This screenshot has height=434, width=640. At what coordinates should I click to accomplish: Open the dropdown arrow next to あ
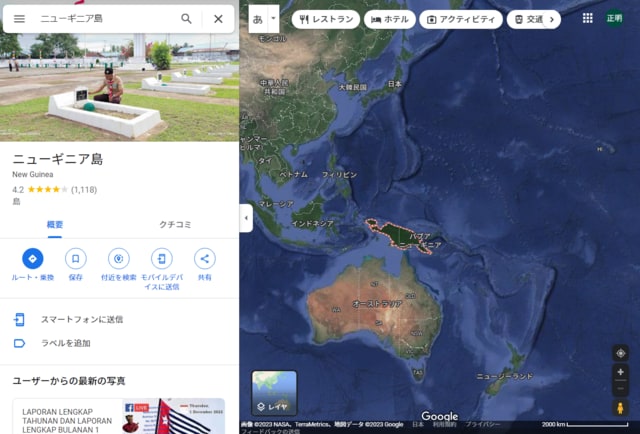point(273,19)
